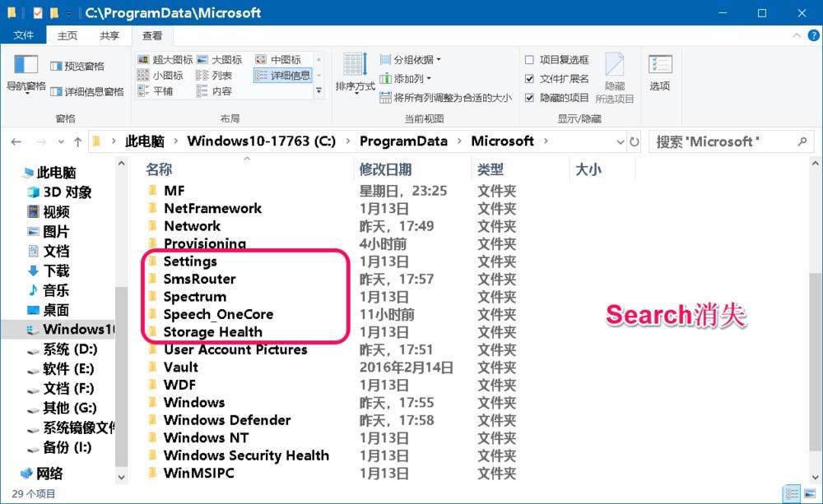This screenshot has width=823, height=504.
Task: Click the back navigation arrow
Action: [x=16, y=141]
